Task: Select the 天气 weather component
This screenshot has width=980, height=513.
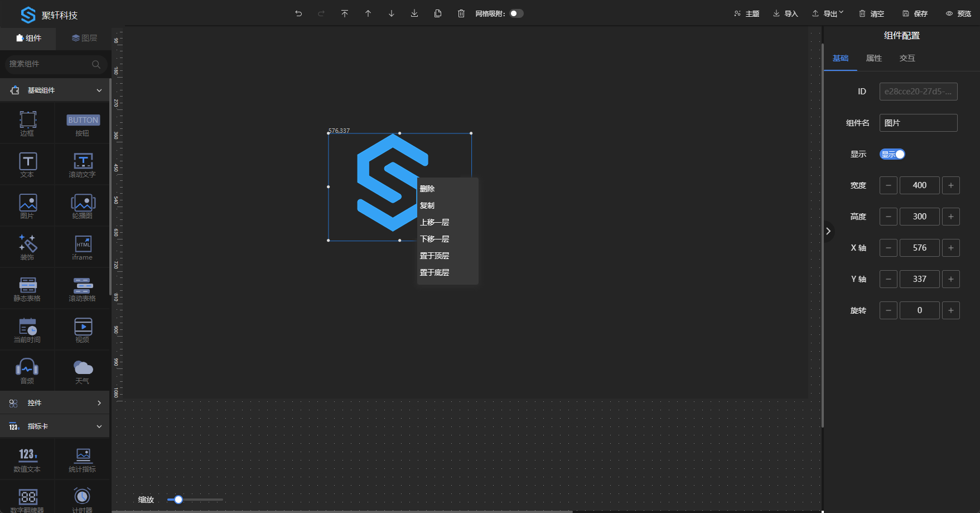Action: point(83,371)
